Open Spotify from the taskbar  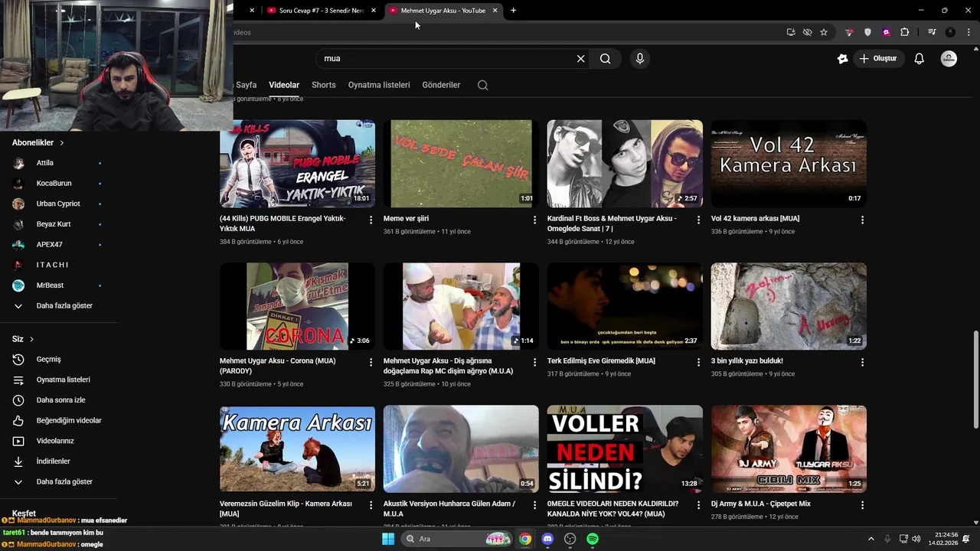593,539
